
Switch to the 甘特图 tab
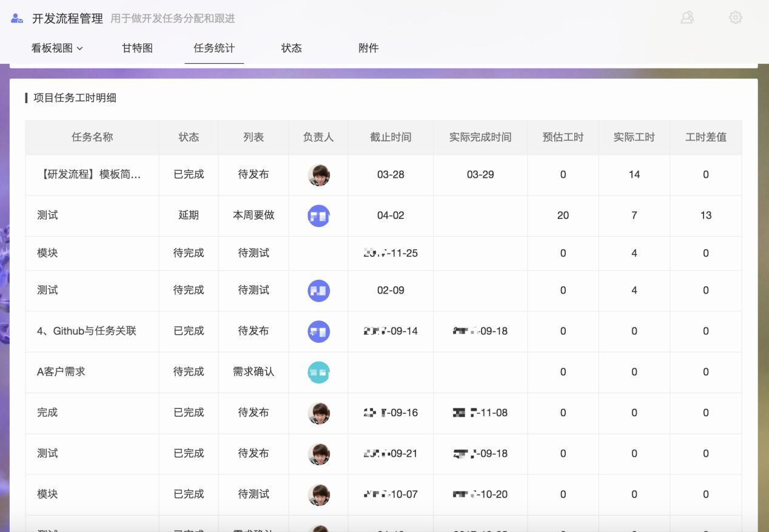[136, 48]
